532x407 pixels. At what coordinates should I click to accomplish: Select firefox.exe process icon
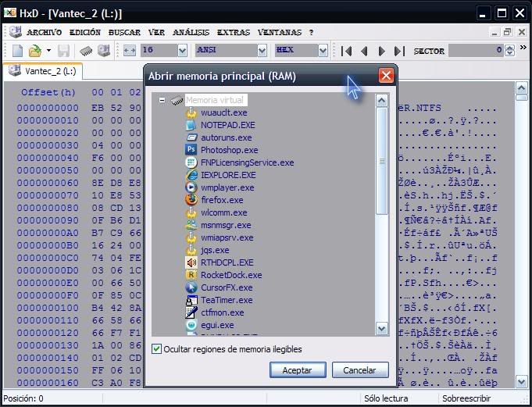tap(191, 200)
